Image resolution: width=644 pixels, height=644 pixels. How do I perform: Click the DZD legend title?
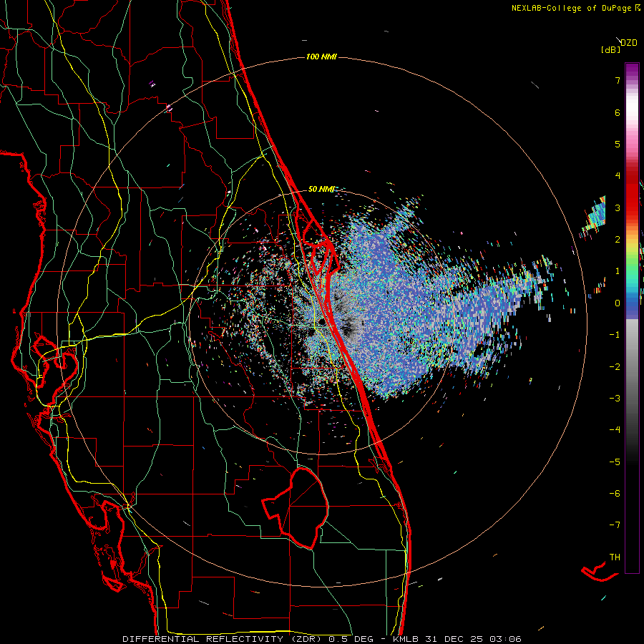pyautogui.click(x=629, y=43)
